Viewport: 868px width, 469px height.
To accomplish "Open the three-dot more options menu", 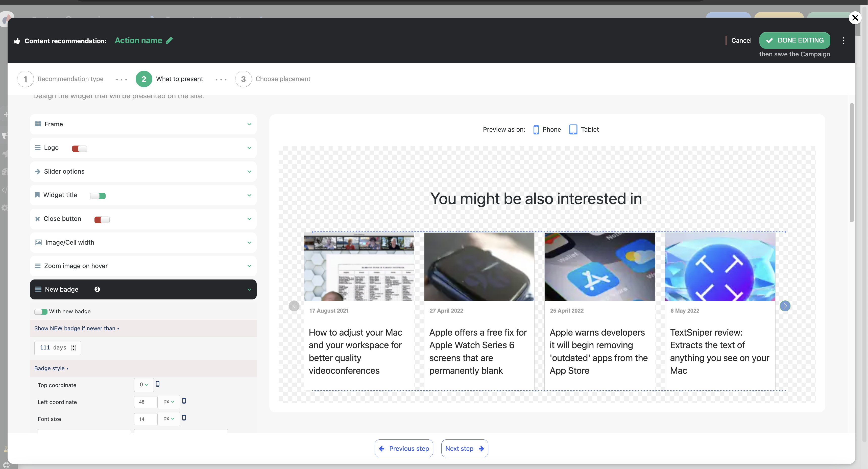I will click(x=843, y=41).
